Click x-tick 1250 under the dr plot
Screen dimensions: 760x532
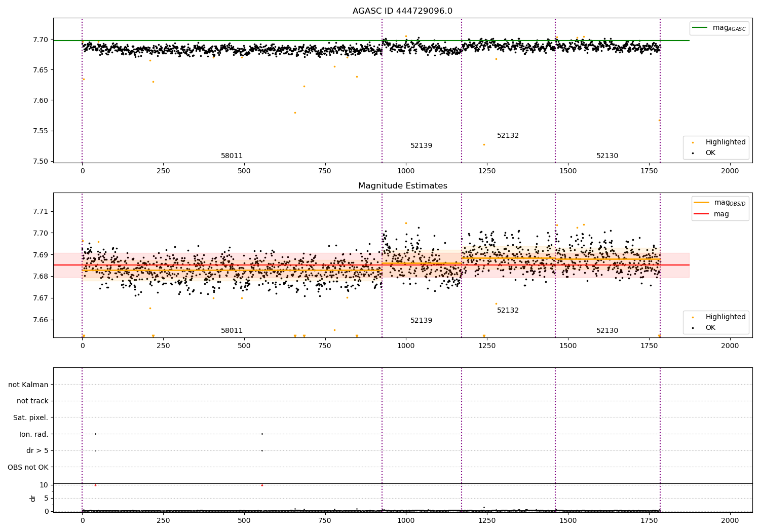pos(486,520)
